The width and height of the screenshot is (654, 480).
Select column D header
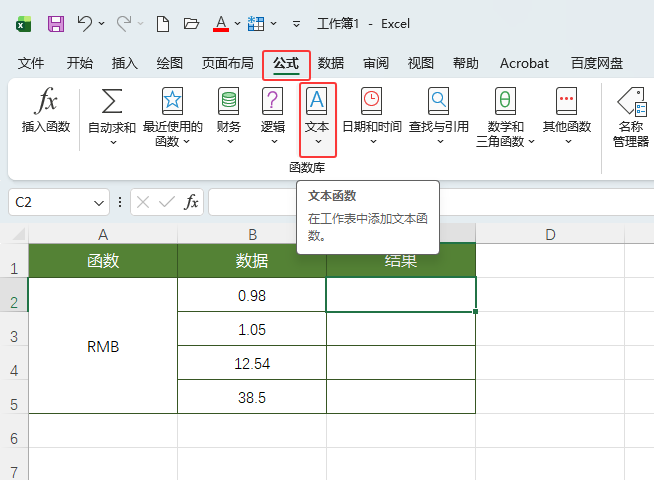coord(550,234)
